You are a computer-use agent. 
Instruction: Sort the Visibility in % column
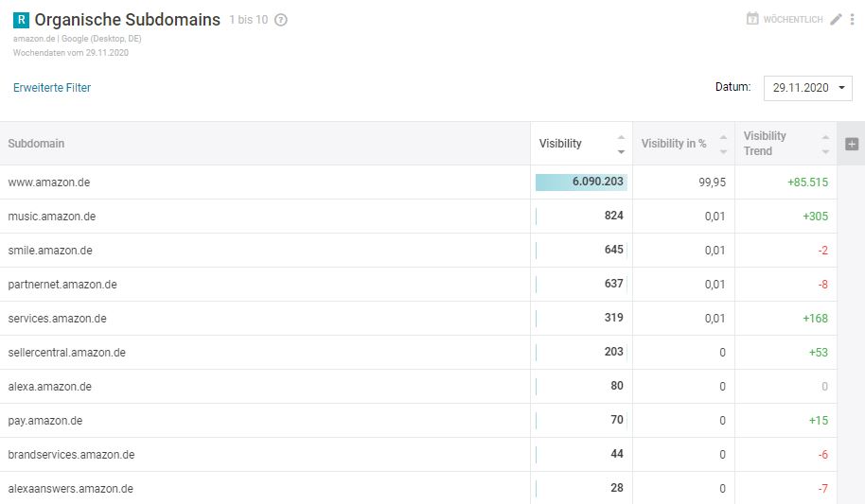pos(724,144)
